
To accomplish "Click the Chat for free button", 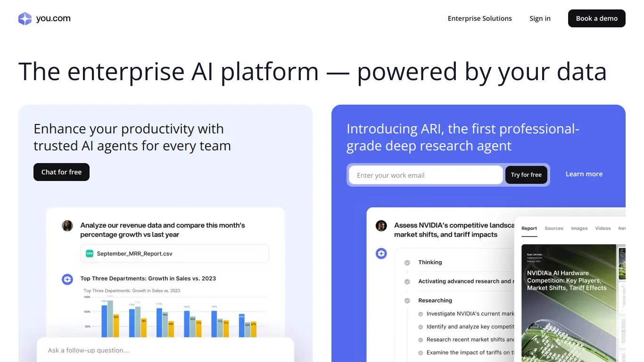I will click(61, 172).
